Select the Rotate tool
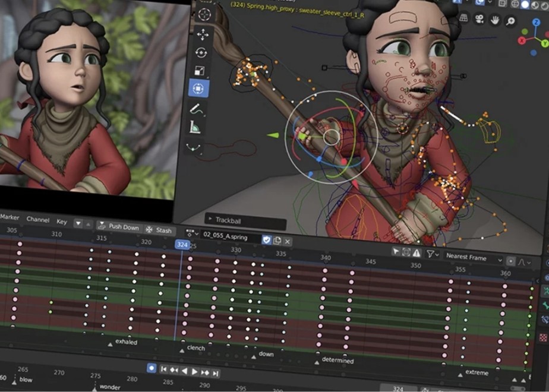549x392 pixels. (x=201, y=53)
